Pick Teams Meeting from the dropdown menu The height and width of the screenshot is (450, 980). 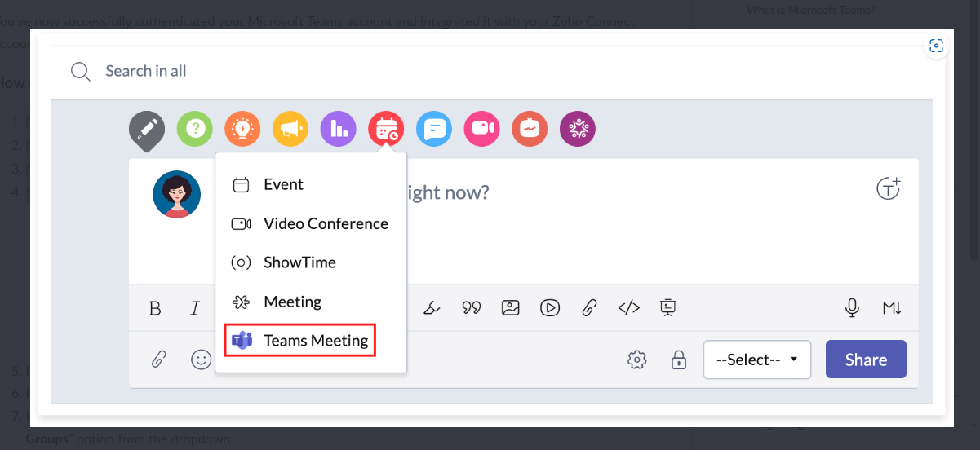pyautogui.click(x=300, y=341)
